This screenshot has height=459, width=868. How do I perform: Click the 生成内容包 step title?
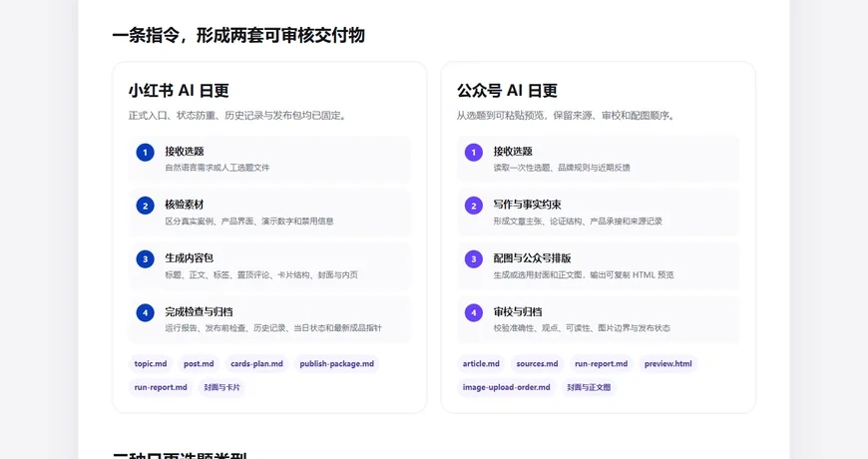[x=190, y=258]
